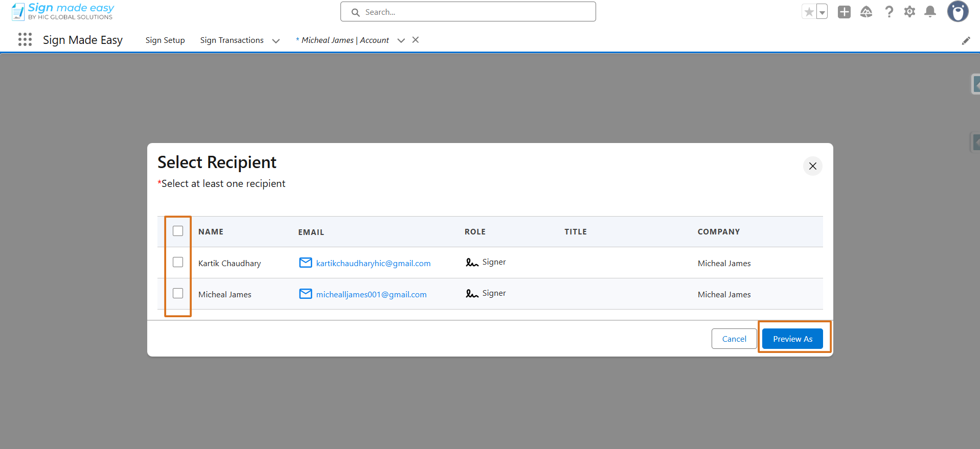This screenshot has height=449, width=980.
Task: Click the COMPANY column header
Action: click(x=719, y=232)
